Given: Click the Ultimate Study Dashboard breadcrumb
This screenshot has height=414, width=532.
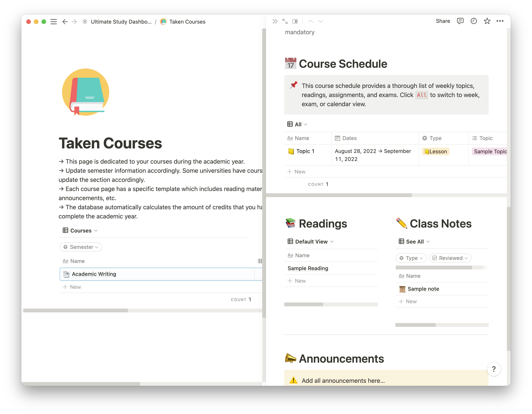Looking at the screenshot, I should point(121,22).
